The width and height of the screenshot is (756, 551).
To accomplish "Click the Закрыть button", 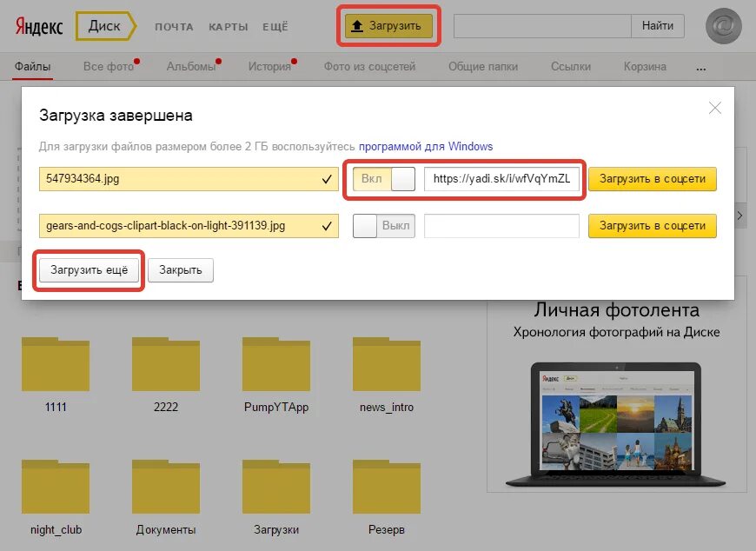I will [181, 270].
